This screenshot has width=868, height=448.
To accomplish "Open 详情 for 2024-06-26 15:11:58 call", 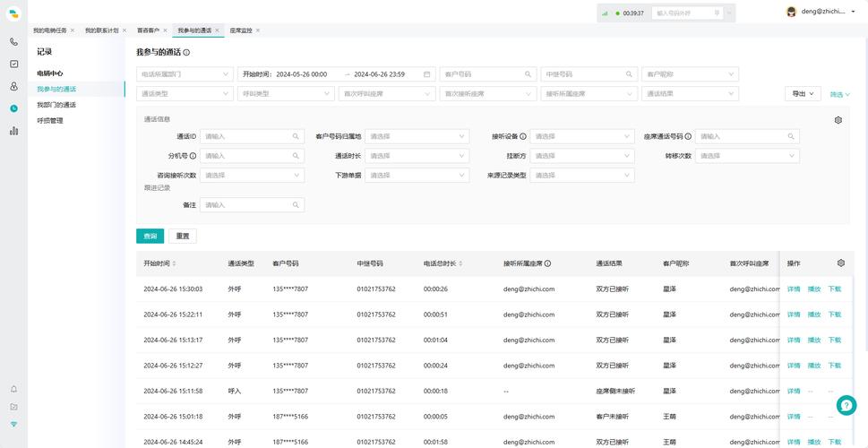I will click(x=794, y=391).
